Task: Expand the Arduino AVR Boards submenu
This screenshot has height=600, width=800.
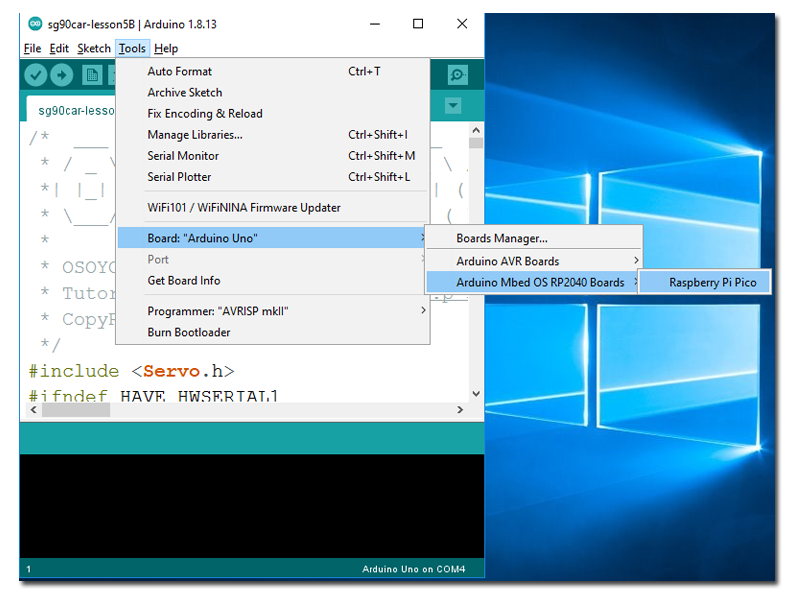Action: point(534,261)
